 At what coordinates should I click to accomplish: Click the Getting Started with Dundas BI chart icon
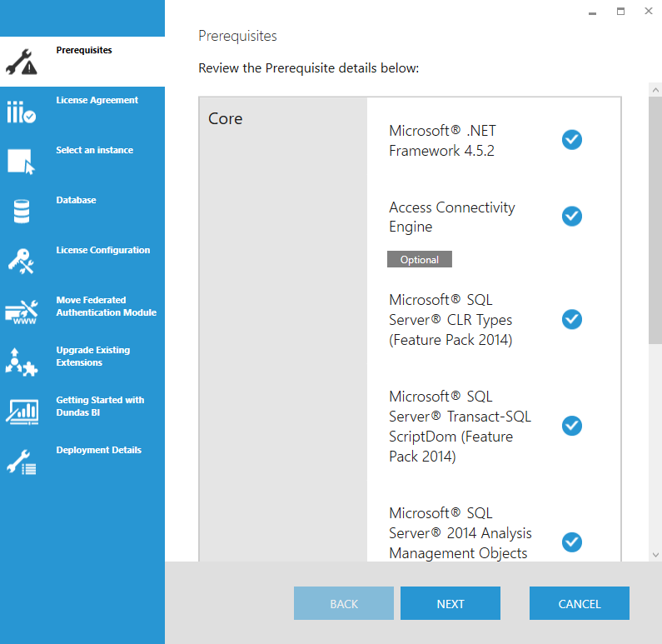[x=22, y=412]
